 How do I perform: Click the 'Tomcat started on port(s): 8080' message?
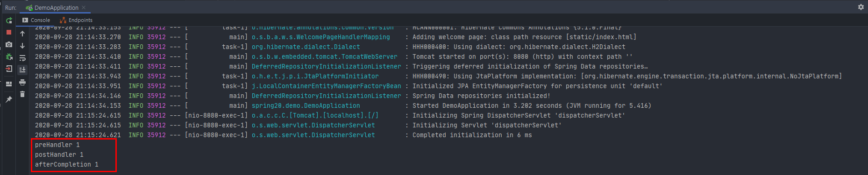522,56
